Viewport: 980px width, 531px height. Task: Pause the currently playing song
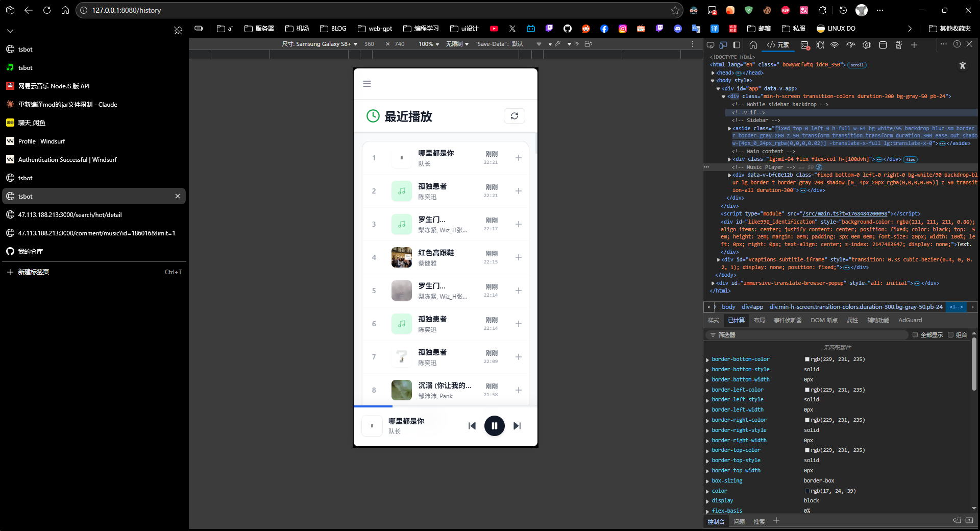pos(494,426)
